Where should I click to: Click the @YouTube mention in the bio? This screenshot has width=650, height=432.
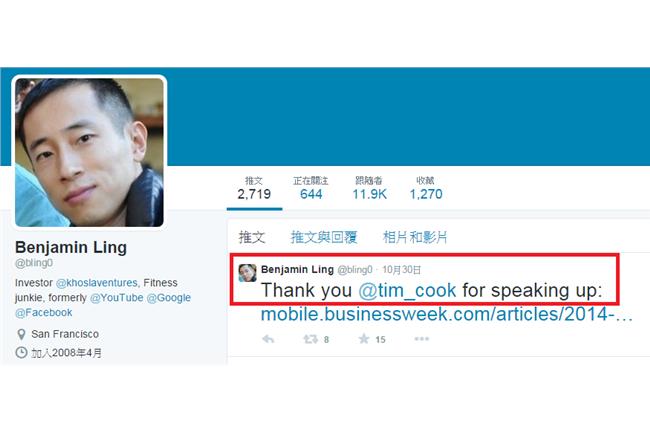coord(116,298)
